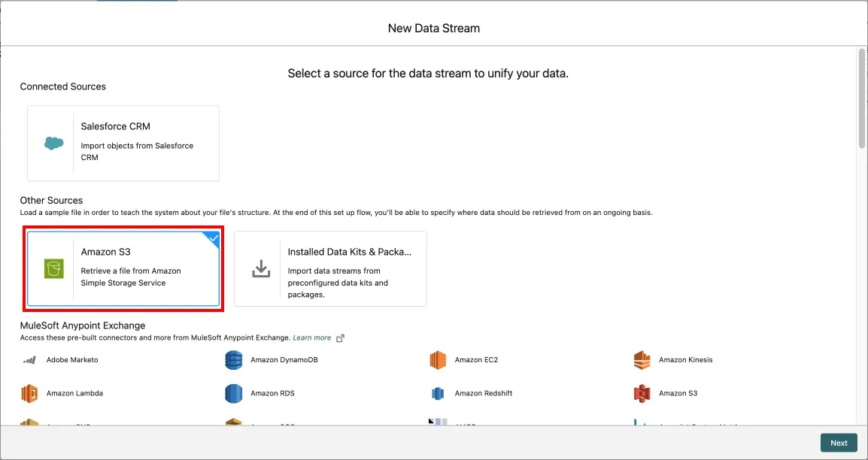Select the Amazon DynamoDB connector icon
The width and height of the screenshot is (868, 460).
[234, 360]
